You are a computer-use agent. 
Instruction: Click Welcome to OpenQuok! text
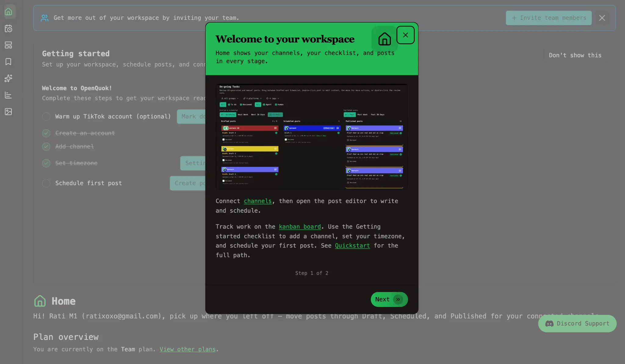point(77,88)
